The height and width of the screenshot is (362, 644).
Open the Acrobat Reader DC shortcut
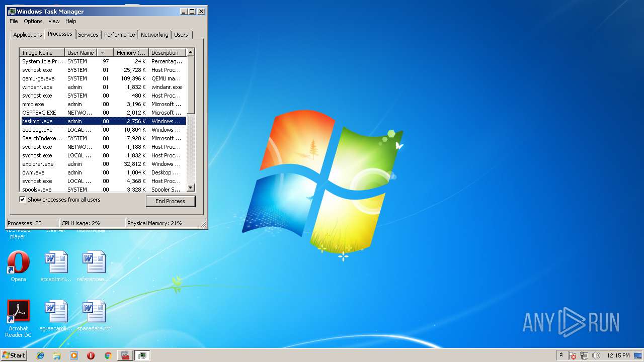[18, 319]
